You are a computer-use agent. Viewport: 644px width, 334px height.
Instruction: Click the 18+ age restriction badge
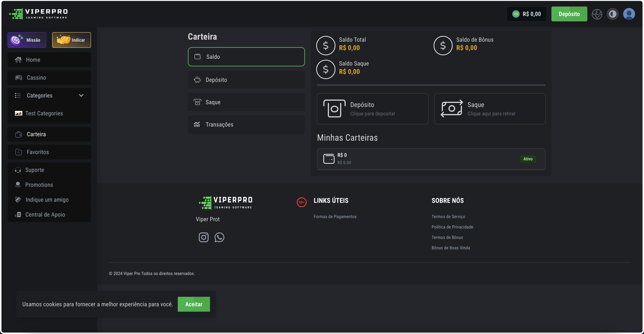(x=302, y=202)
